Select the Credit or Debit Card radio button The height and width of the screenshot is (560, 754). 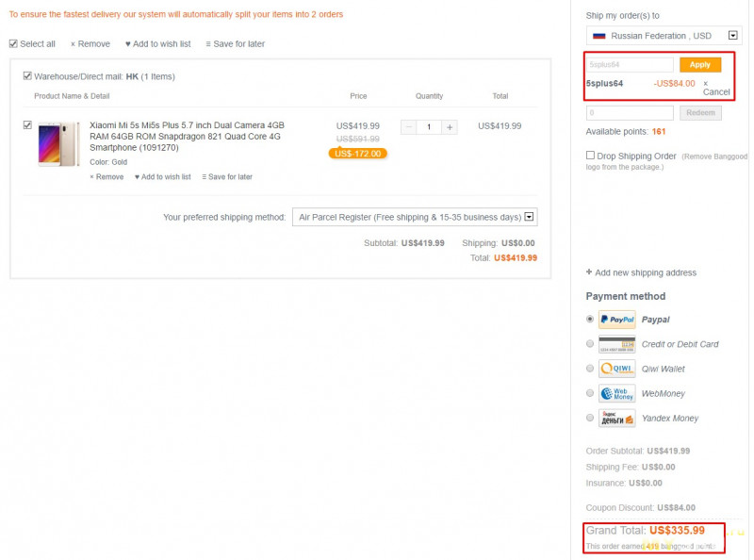590,343
